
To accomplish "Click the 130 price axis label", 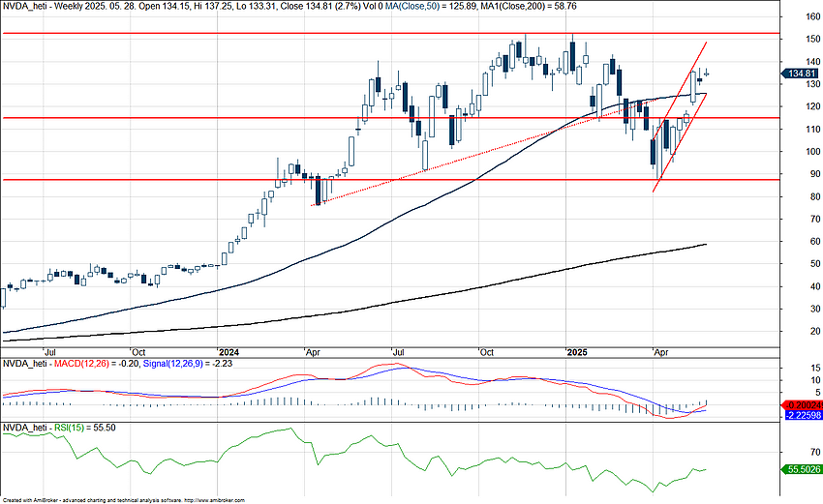I will pyautogui.click(x=812, y=84).
